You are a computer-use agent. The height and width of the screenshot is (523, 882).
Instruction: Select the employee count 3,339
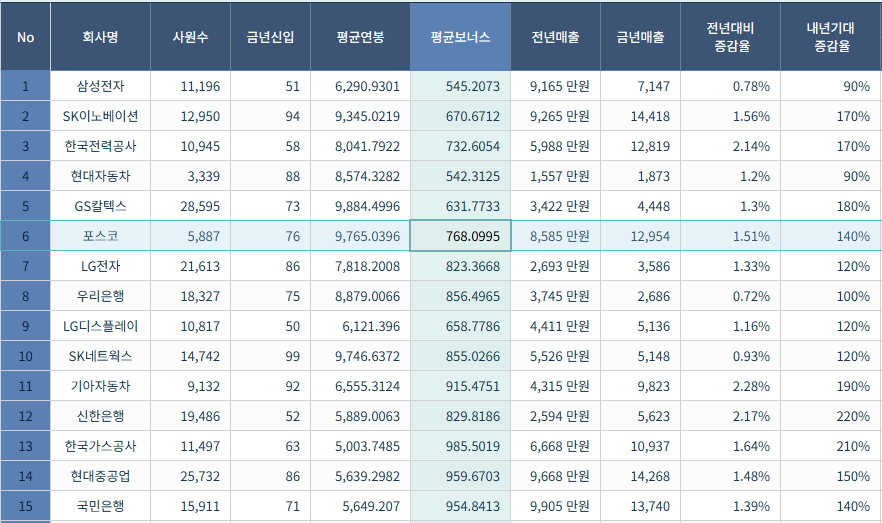click(x=190, y=176)
